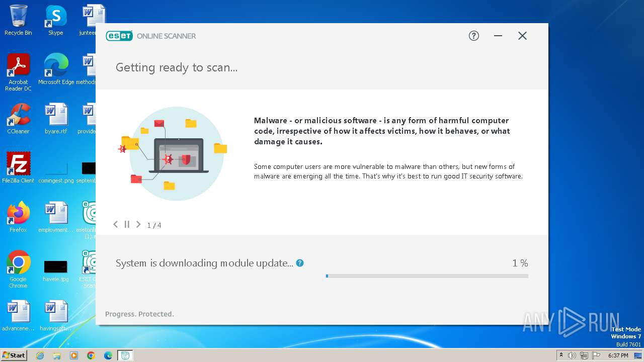Click the module update info tooltip icon
Image resolution: width=644 pixels, height=362 pixels.
[x=300, y=263]
